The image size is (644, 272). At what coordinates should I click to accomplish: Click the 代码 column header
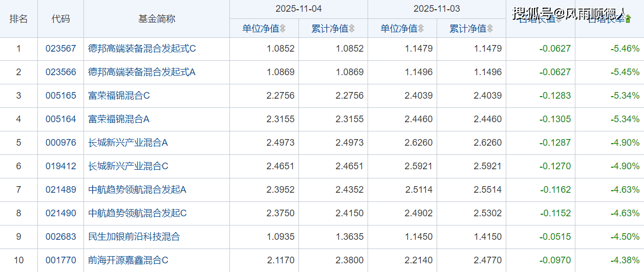(60, 19)
